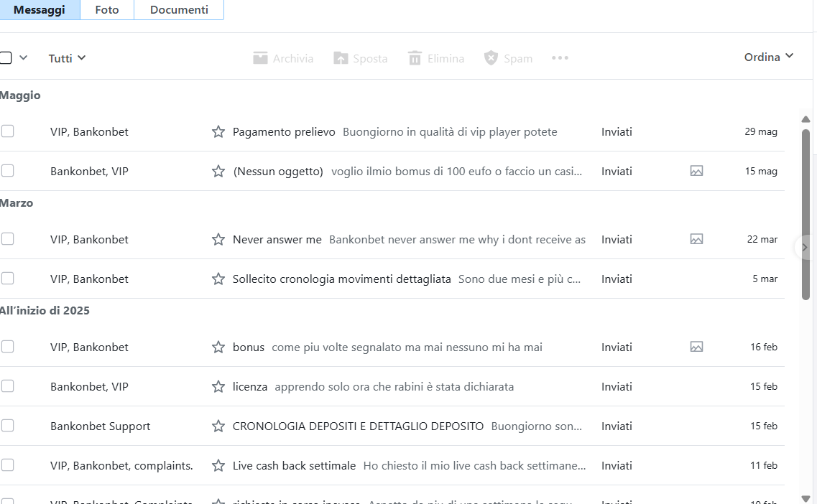The height and width of the screenshot is (504, 817).
Task: Click image attachment icon on 'bonus' email
Action: coord(696,347)
